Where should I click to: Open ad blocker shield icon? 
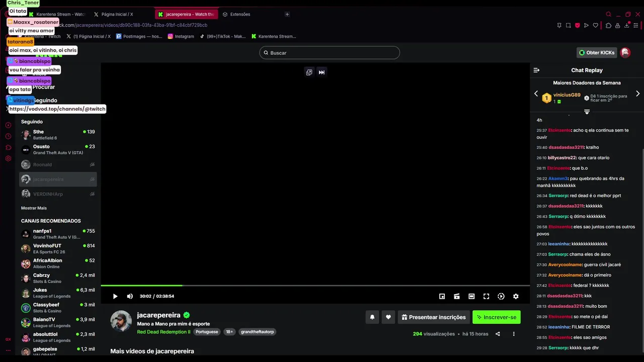(577, 25)
